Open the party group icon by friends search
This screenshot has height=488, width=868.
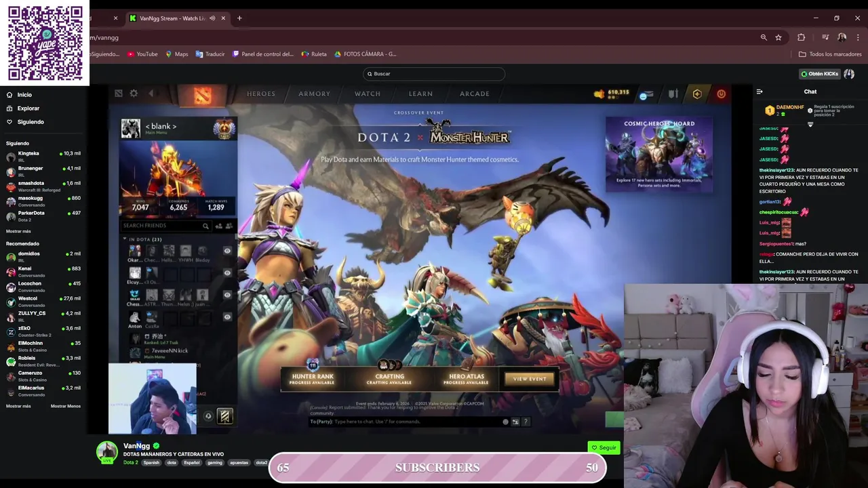229,226
